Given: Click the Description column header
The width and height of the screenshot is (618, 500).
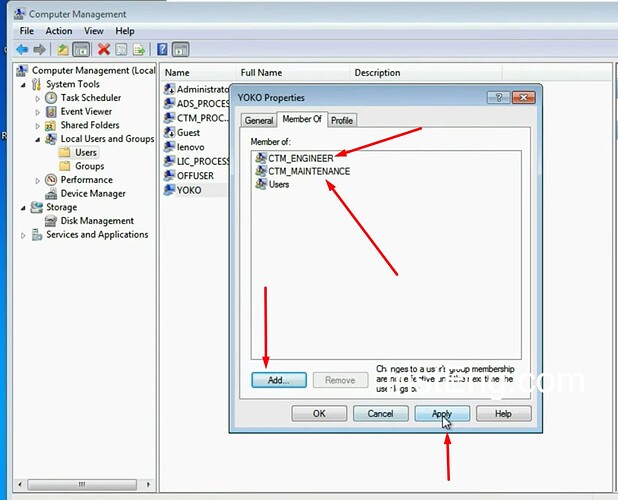Looking at the screenshot, I should tap(426, 72).
